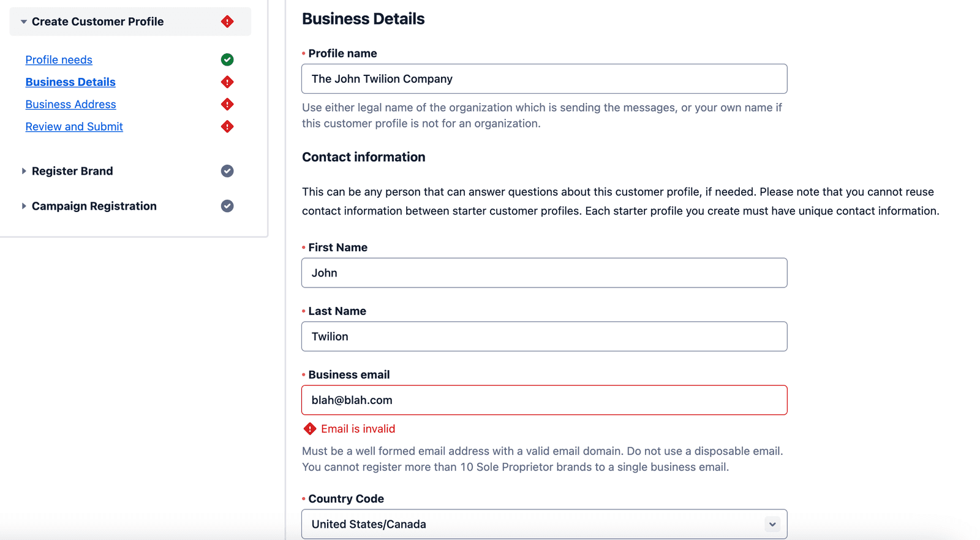Image resolution: width=980 pixels, height=540 pixels.
Task: Navigate to the Business Address step
Action: pyautogui.click(x=70, y=104)
